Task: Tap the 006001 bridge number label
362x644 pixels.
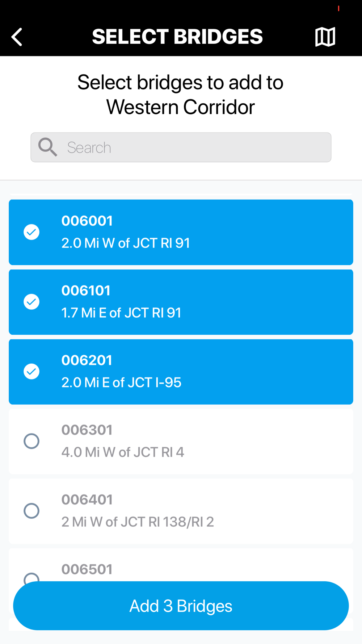Action: point(87,221)
